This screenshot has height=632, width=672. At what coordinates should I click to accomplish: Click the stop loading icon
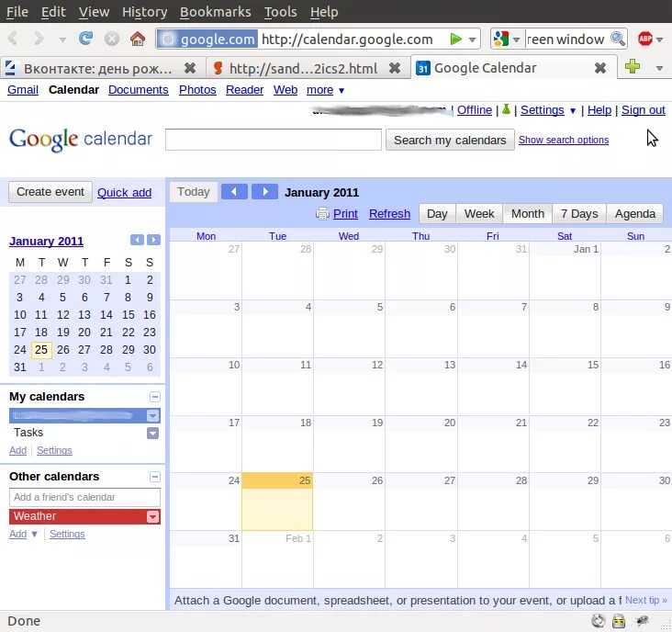[112, 39]
